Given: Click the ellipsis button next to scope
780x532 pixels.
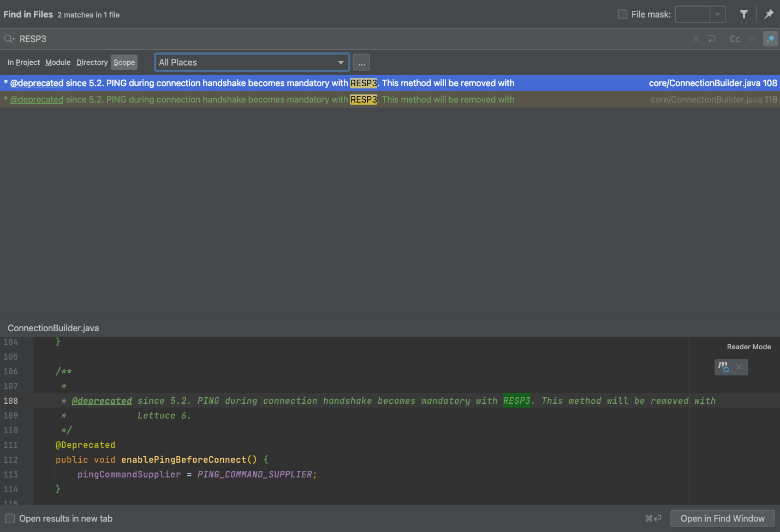Looking at the screenshot, I should coord(361,62).
